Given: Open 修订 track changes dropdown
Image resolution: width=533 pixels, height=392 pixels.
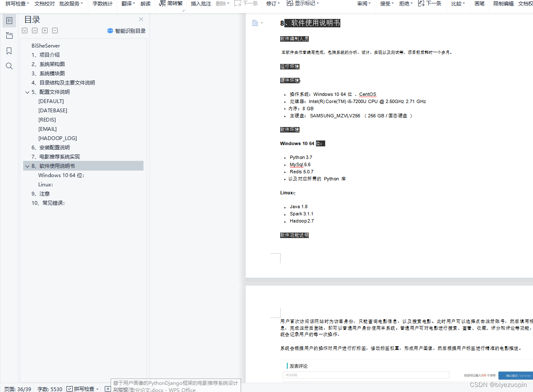Looking at the screenshot, I should 273,3.
